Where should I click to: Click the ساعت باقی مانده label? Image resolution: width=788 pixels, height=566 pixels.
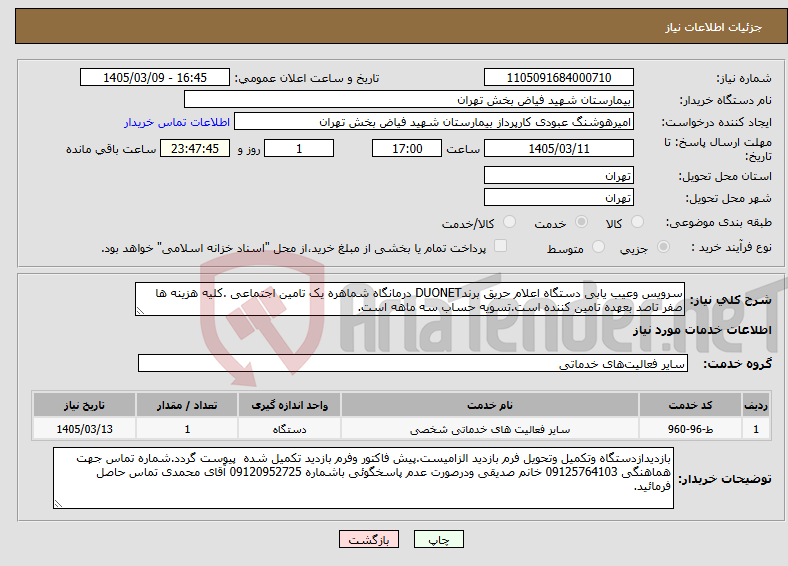[111, 149]
